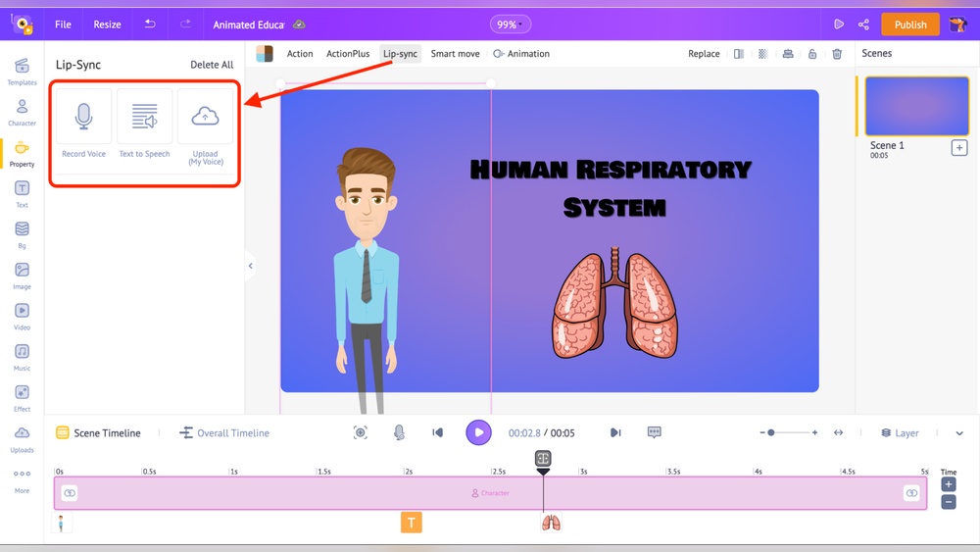The image size is (980, 552).
Task: Open the File menu
Action: click(63, 25)
